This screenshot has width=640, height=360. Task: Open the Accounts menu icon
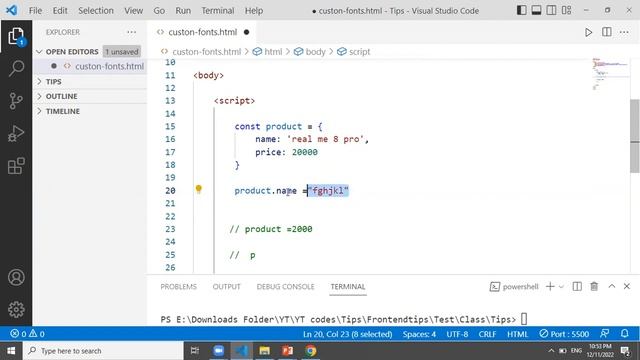point(16,278)
